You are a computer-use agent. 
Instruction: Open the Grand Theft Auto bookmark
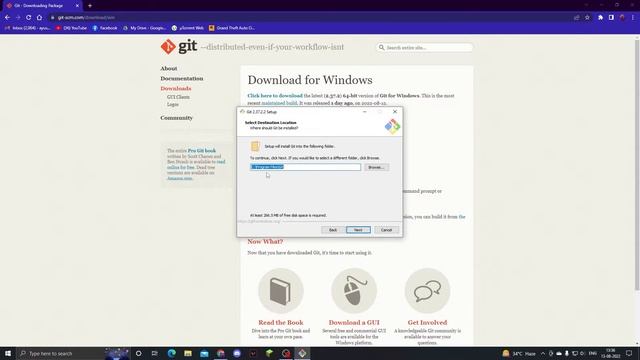pyautogui.click(x=232, y=28)
